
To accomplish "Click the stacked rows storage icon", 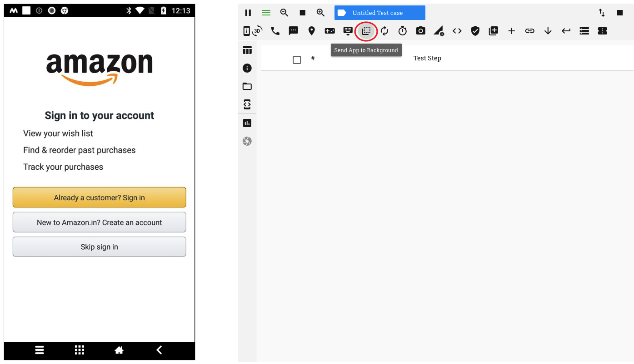I will 584,31.
